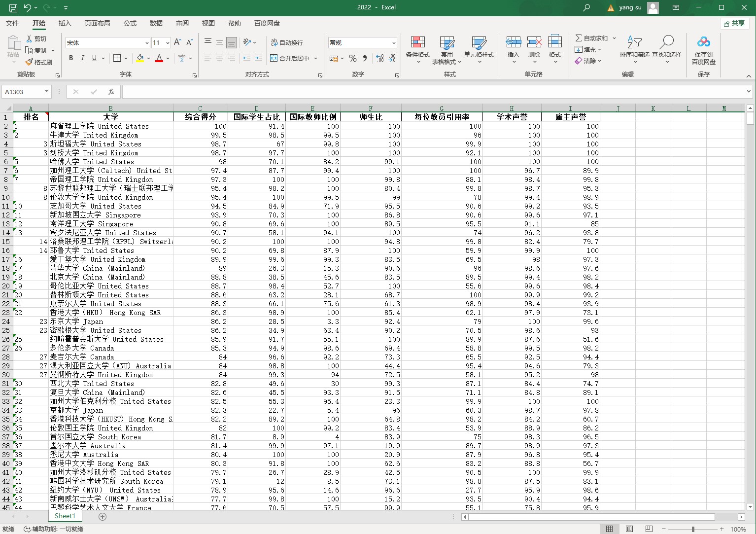Switch to the 页面布局 tab

pyautogui.click(x=97, y=23)
